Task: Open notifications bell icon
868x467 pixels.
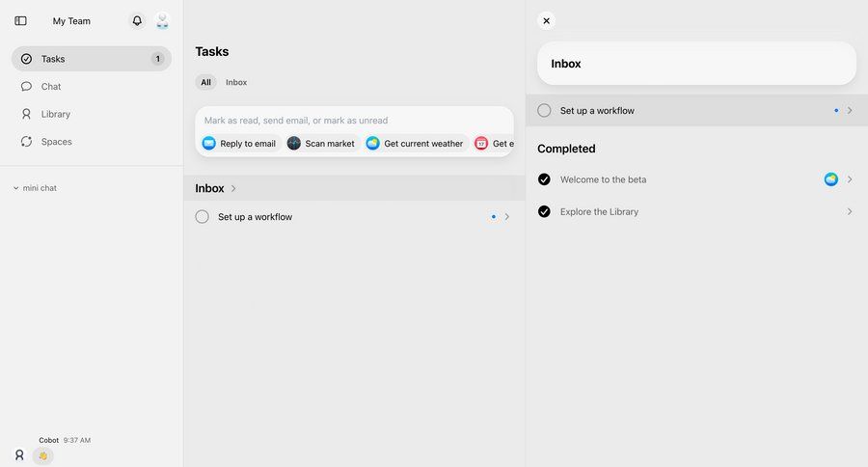Action: 137,20
